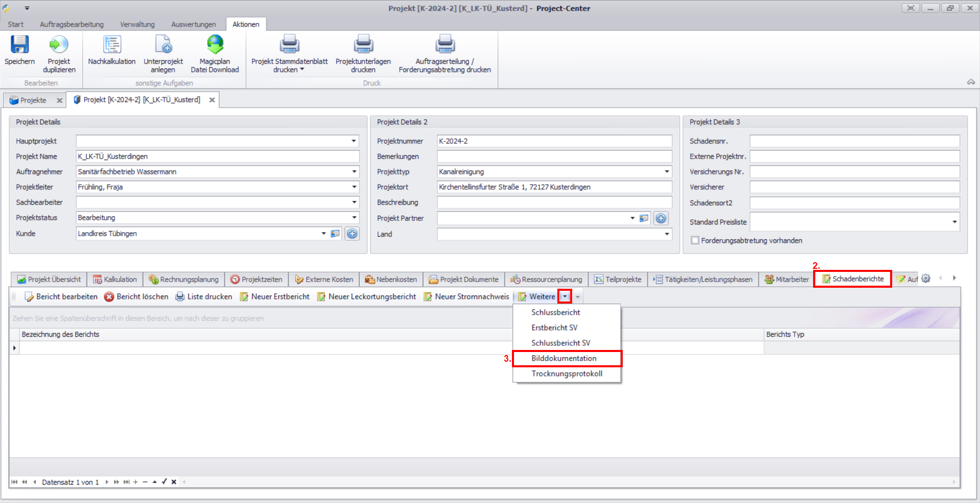Add new Kunde with plus icon
The height and width of the screenshot is (503, 980).
coord(352,234)
